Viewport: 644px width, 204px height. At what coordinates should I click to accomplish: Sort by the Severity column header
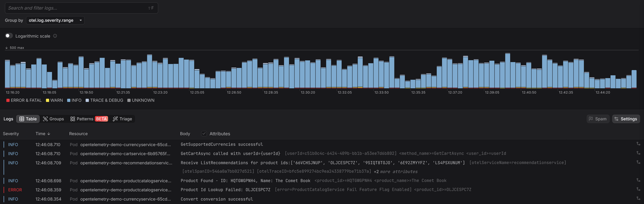(11, 133)
